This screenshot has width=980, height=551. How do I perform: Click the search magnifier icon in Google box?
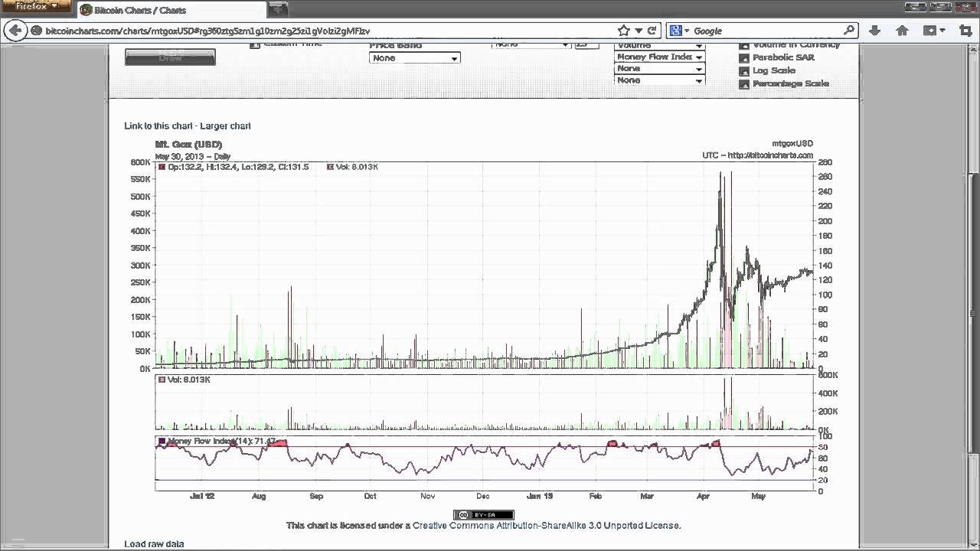[x=848, y=31]
